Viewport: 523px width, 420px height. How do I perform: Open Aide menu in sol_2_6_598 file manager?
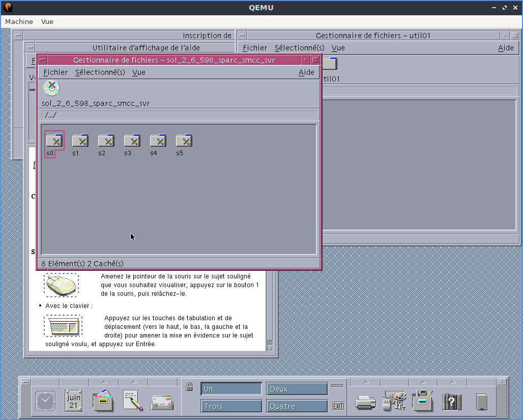pos(306,72)
